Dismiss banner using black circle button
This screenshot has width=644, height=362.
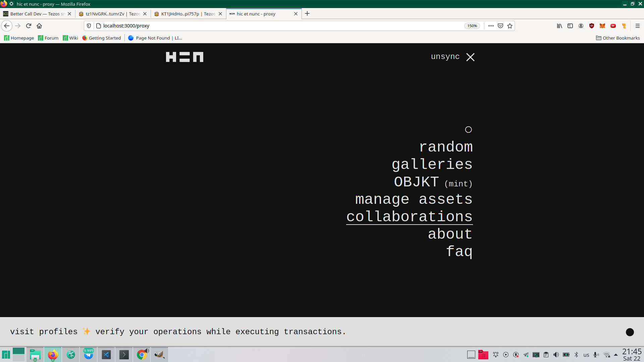point(630,332)
